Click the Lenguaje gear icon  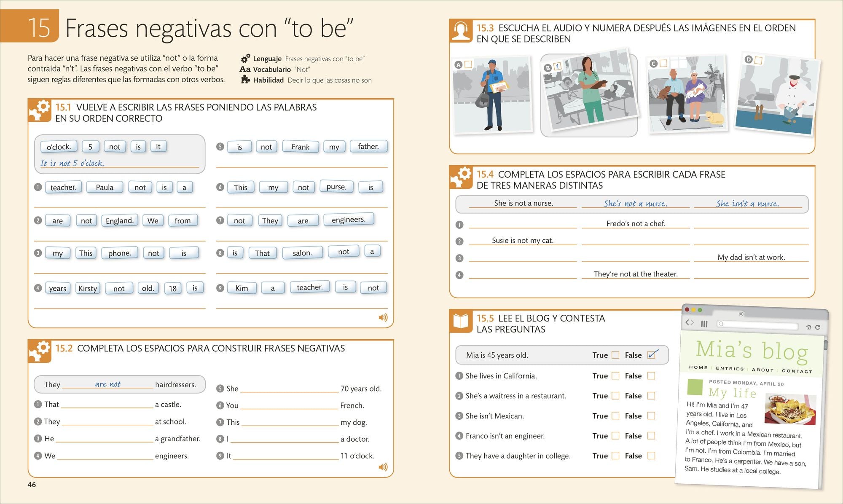[245, 59]
